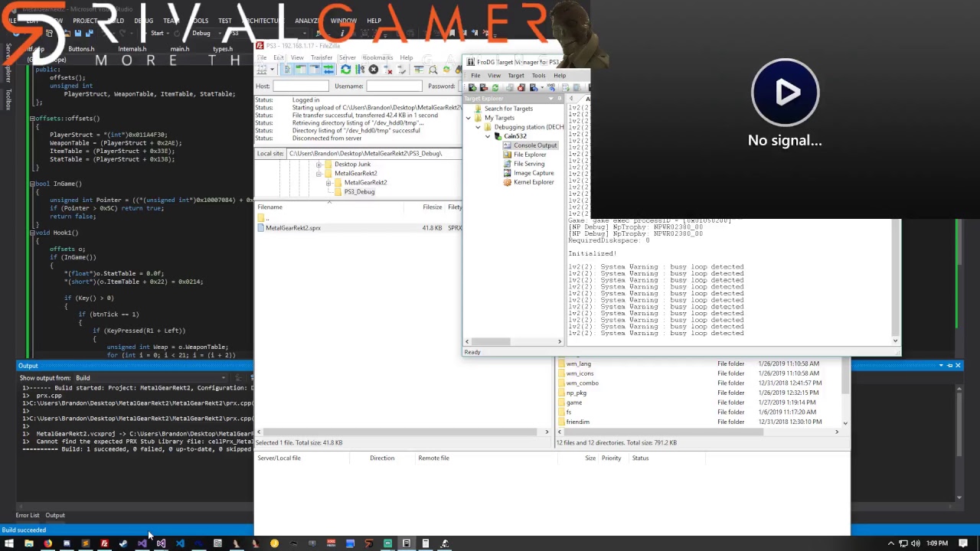Open the Tools menu in ProDG Target Manager
Screen dimensions: 980x551
click(538, 76)
